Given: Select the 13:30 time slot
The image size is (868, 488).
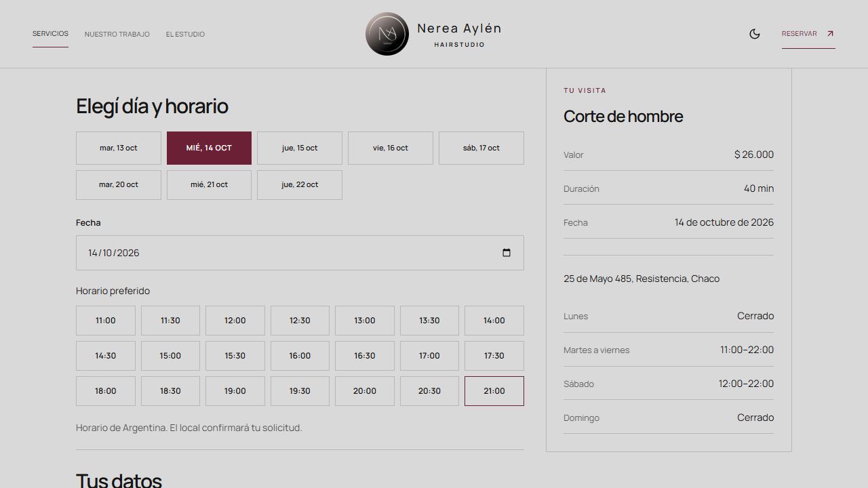Looking at the screenshot, I should click(429, 321).
